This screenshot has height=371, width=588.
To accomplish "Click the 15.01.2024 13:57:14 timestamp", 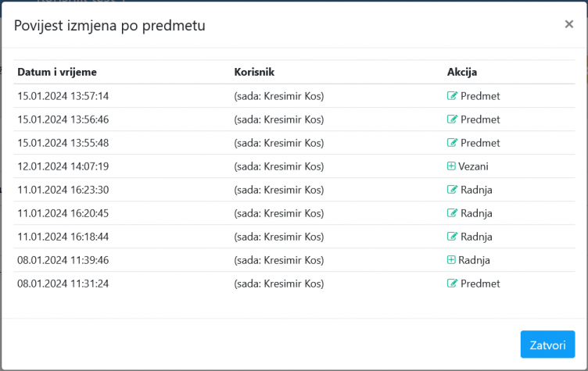I will 63,96.
